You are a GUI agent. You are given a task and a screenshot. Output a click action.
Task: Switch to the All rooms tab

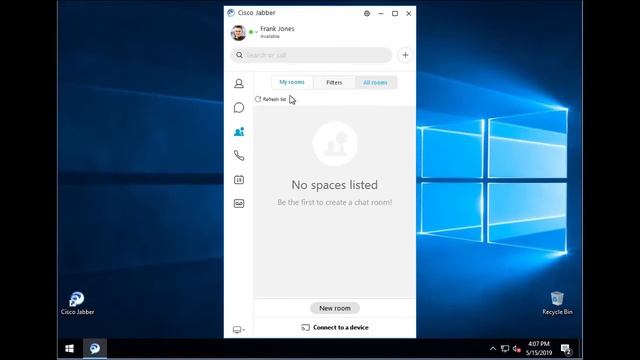376,82
